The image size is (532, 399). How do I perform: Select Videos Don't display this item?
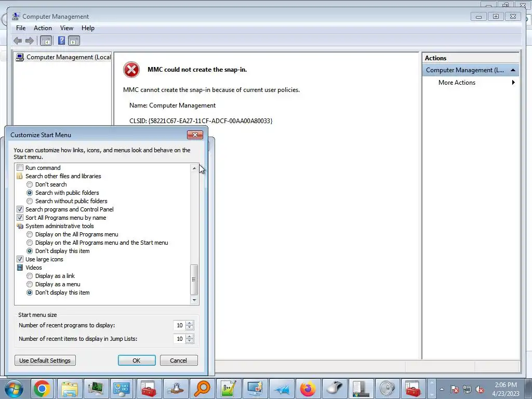click(30, 292)
